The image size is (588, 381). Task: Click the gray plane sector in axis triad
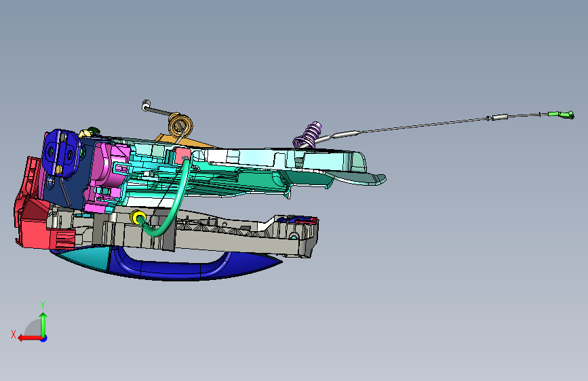click(x=33, y=327)
